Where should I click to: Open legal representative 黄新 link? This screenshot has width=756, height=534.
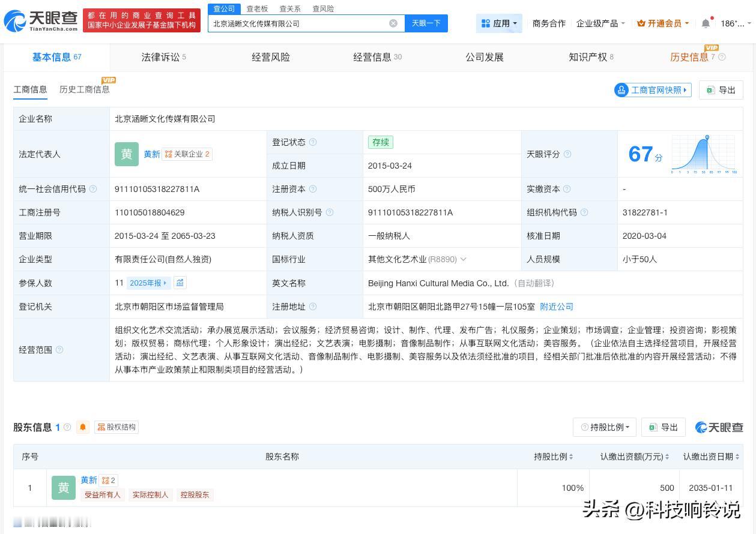pos(152,154)
